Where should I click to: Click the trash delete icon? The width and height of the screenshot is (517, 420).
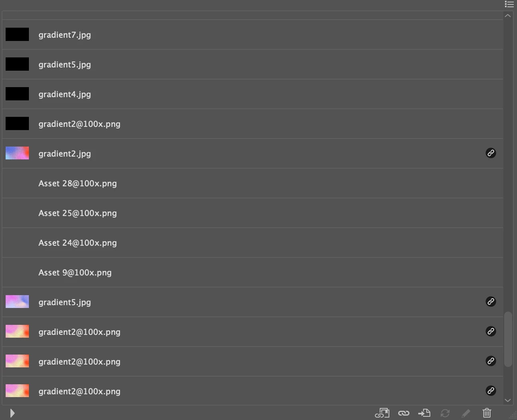[x=487, y=413]
